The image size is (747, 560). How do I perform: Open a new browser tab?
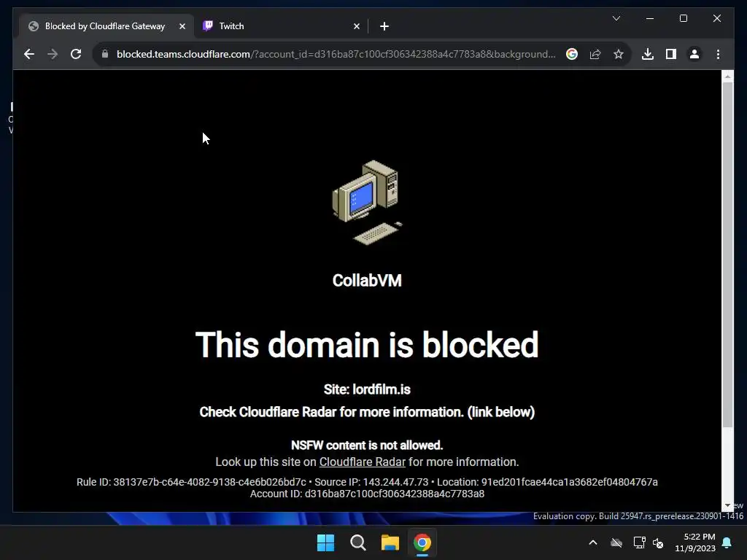click(384, 26)
